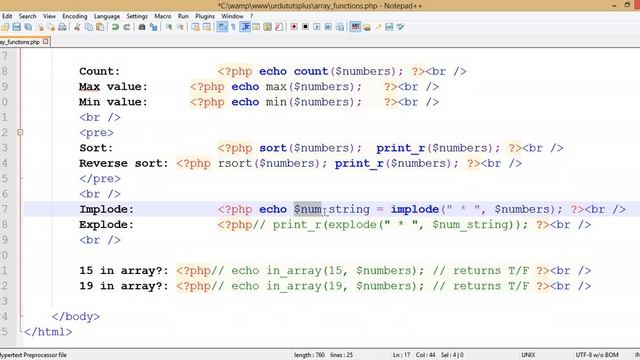Show the Document Map panel
This screenshot has height=360, width=640.
(268, 27)
